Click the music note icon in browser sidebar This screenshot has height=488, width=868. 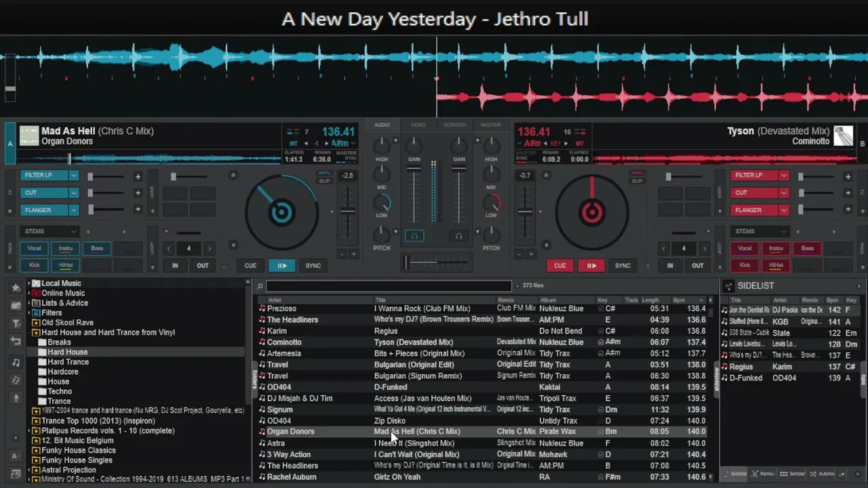point(16,363)
